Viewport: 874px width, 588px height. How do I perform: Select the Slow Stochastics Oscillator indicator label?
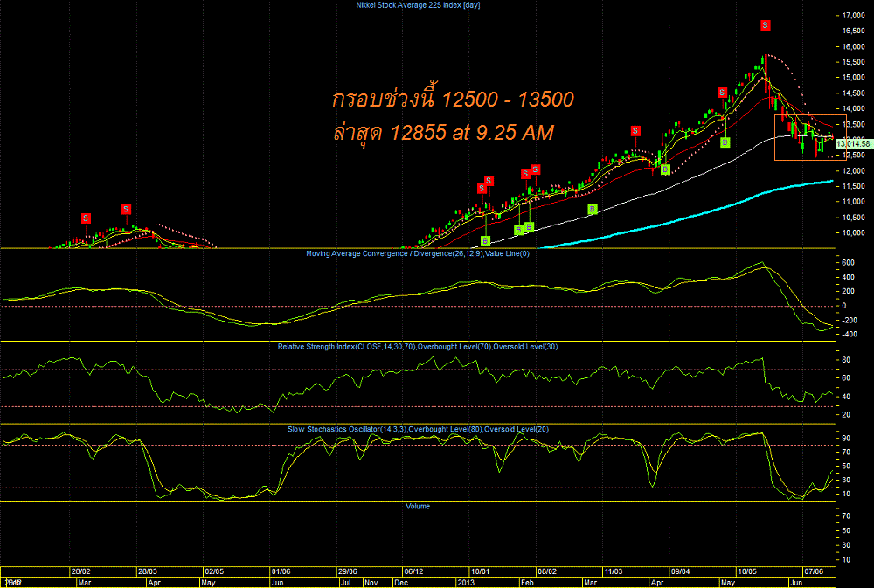click(x=418, y=429)
